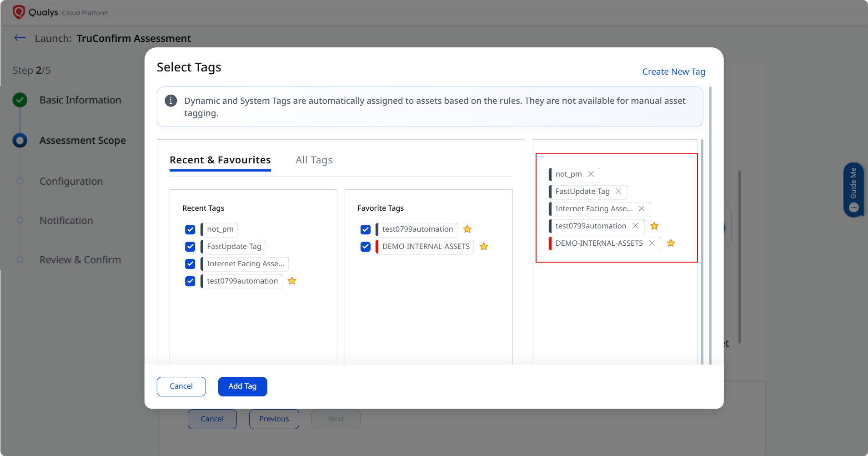Image resolution: width=868 pixels, height=456 pixels.
Task: Jump to the Configuration step
Action: [x=71, y=181]
